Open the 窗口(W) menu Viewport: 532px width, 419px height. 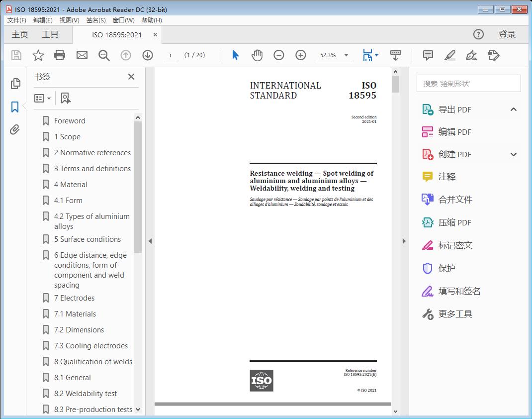pos(123,20)
